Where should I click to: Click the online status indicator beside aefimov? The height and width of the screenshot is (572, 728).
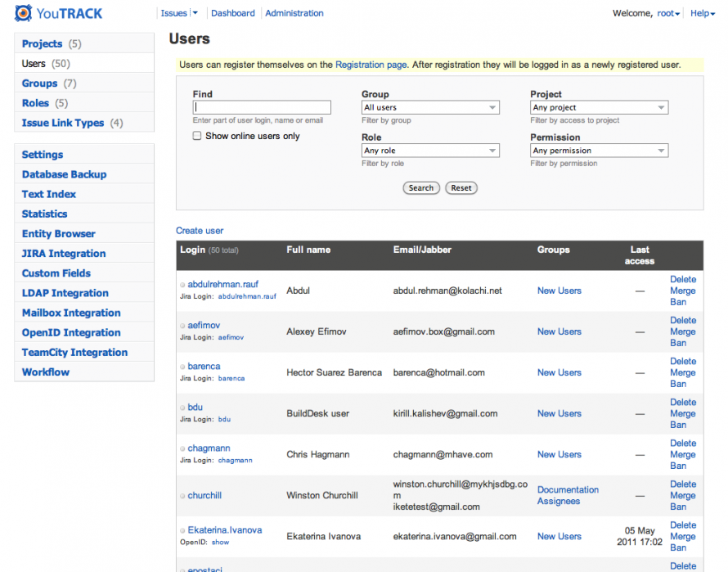[182, 325]
